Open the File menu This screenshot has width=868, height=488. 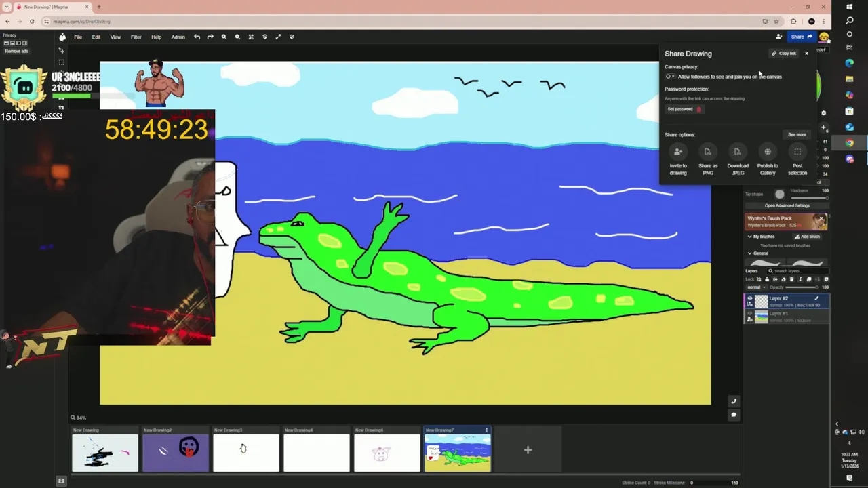coord(78,37)
